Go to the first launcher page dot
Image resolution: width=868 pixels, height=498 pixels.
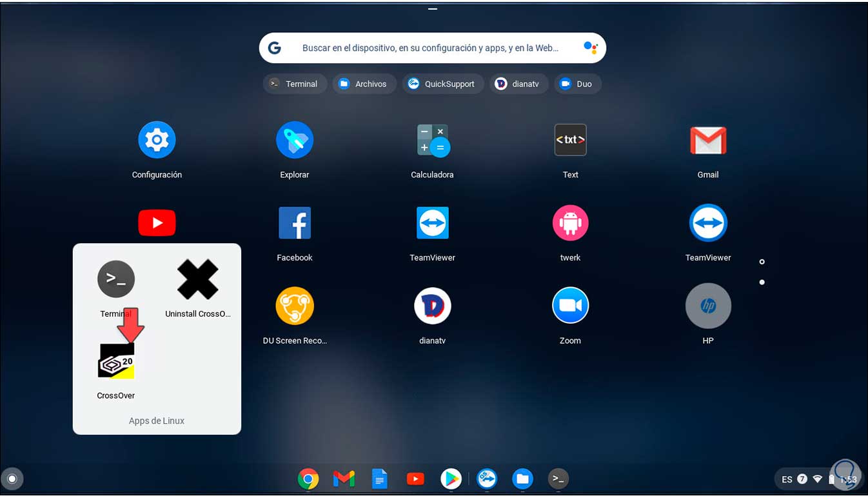[762, 262]
